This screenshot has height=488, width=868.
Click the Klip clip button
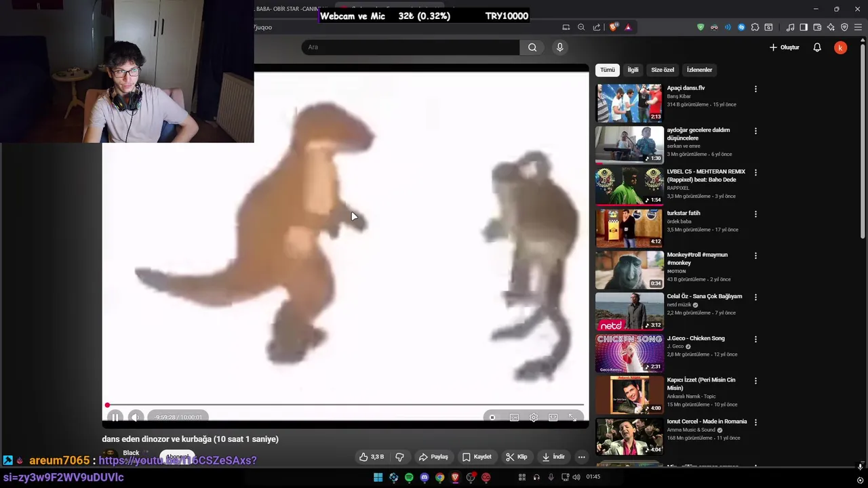(x=517, y=457)
